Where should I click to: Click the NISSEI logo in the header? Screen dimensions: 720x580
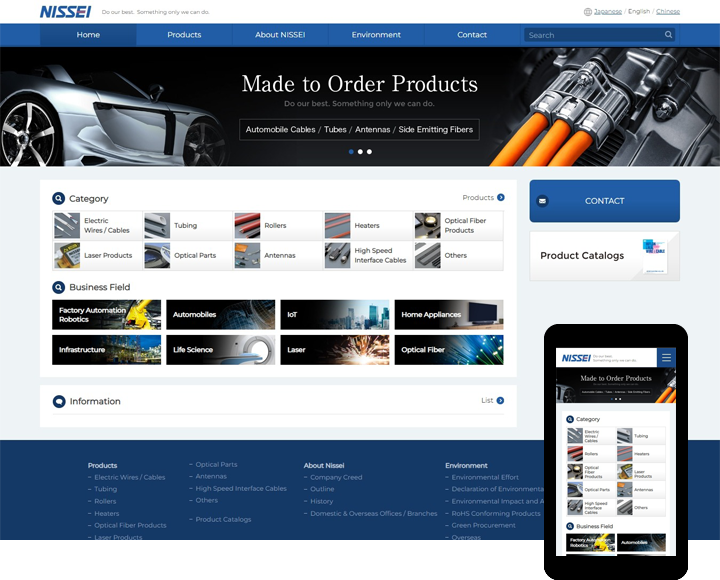(65, 12)
